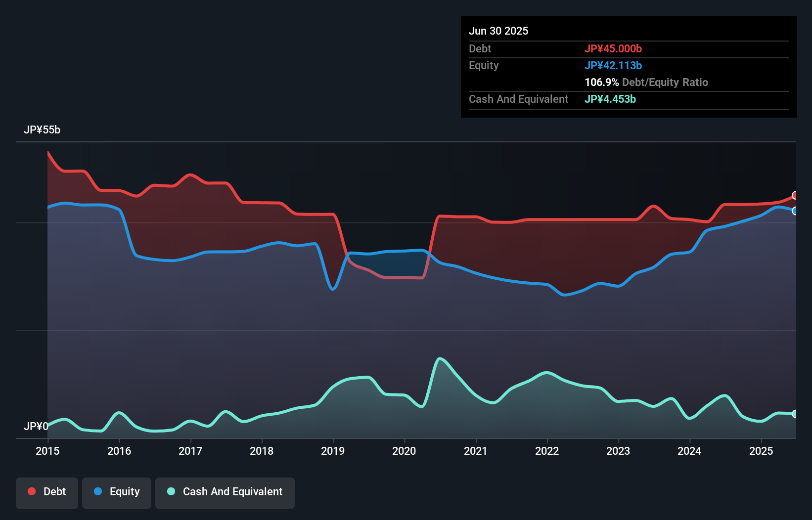Click the JP¥55b axis label
This screenshot has height=520, width=812.
(x=42, y=130)
